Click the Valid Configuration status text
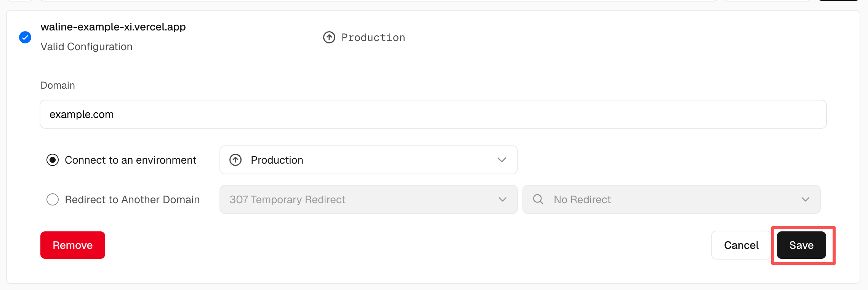The width and height of the screenshot is (868, 290). tap(86, 46)
